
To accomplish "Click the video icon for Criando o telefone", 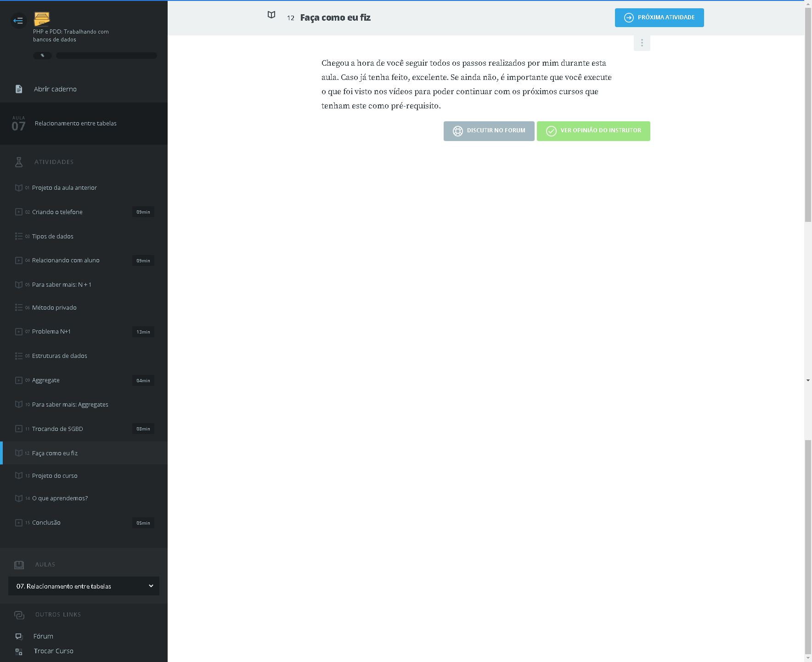I will click(x=19, y=212).
